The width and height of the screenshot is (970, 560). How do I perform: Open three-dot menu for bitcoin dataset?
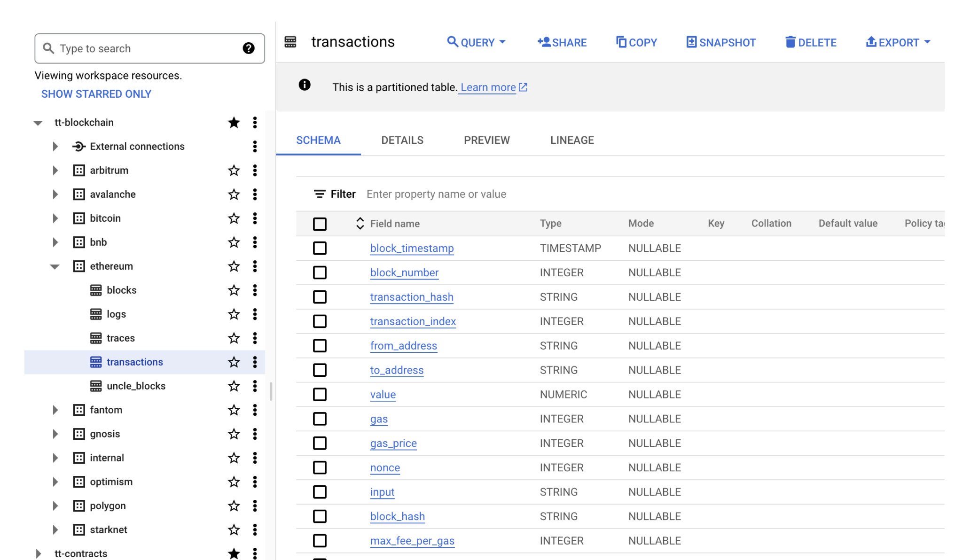pos(255,218)
